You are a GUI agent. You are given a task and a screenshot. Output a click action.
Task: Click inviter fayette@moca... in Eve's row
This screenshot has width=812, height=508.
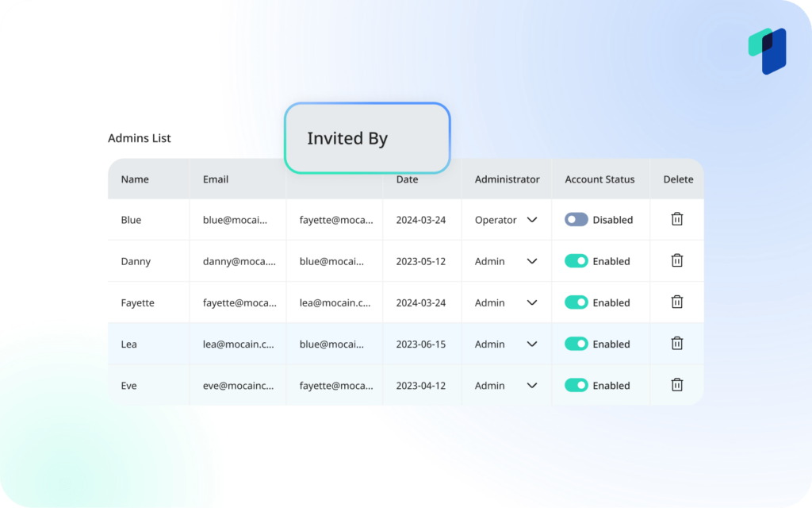click(x=336, y=386)
